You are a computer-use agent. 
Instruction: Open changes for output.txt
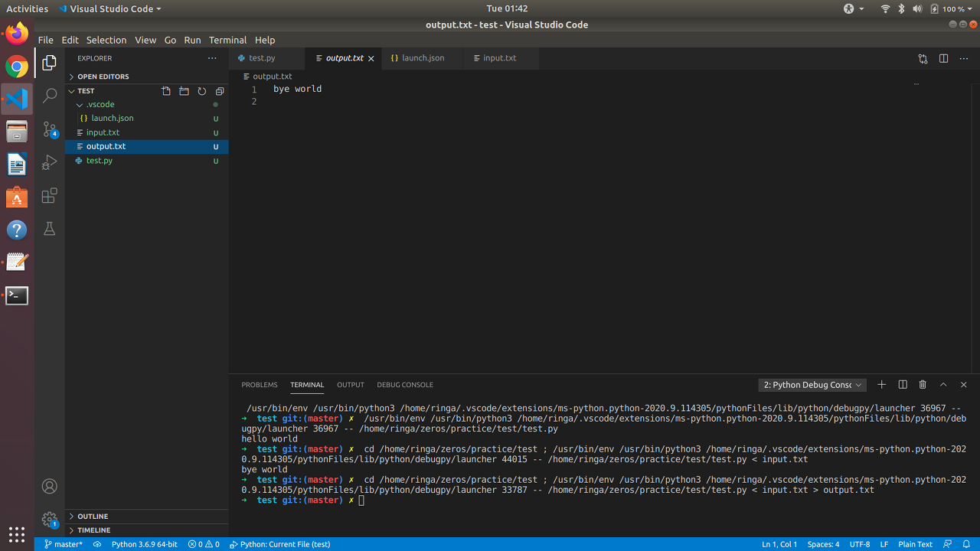tap(923, 58)
